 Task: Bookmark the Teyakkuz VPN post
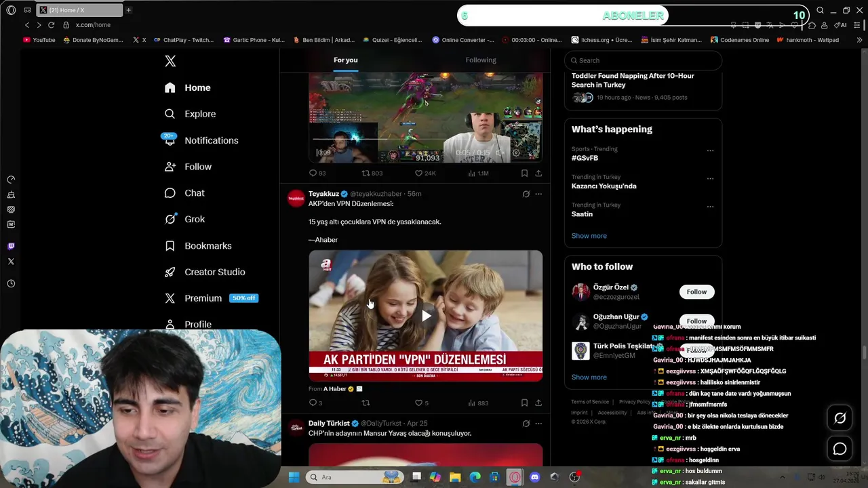pos(524,403)
